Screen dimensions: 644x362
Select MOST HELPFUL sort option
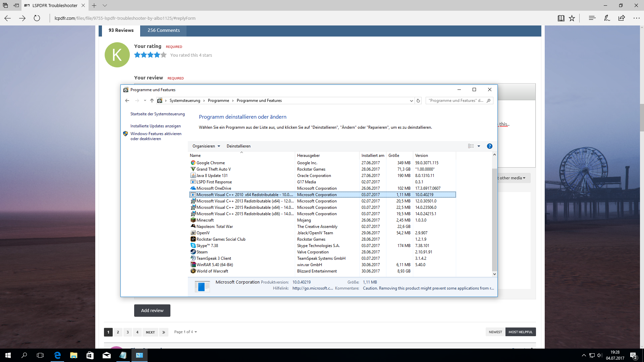[x=520, y=332]
